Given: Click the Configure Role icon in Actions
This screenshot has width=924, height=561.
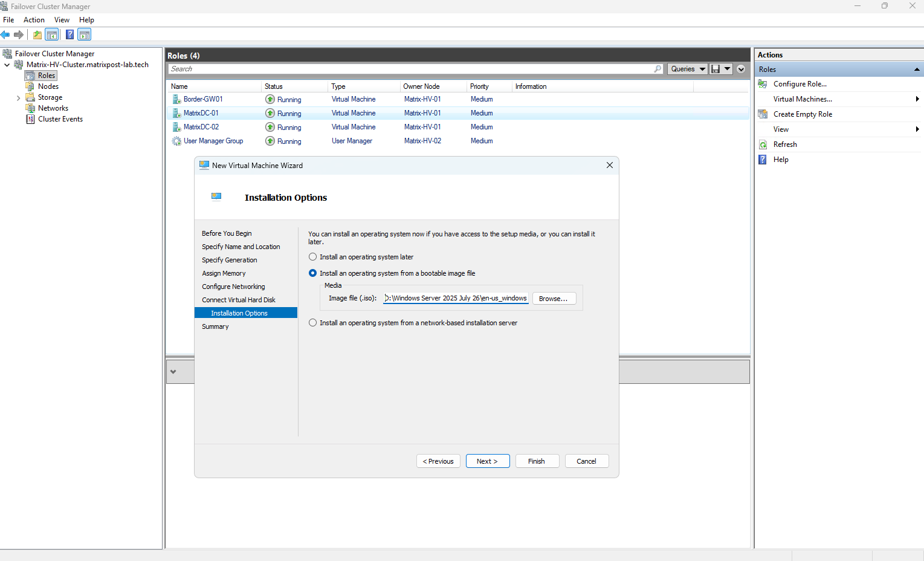Looking at the screenshot, I should tap(763, 84).
